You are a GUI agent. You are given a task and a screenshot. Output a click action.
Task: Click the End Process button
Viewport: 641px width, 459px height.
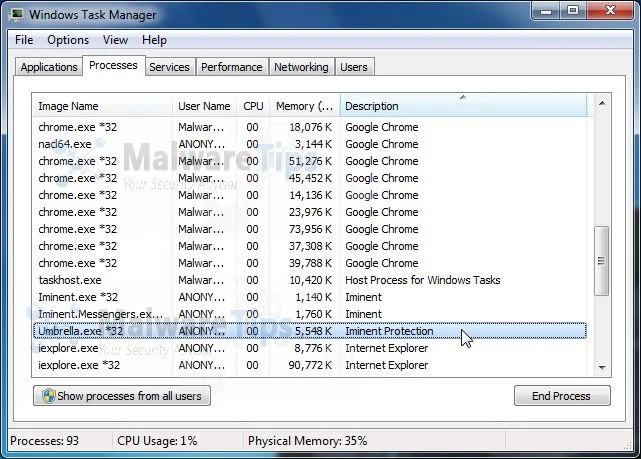tap(562, 396)
